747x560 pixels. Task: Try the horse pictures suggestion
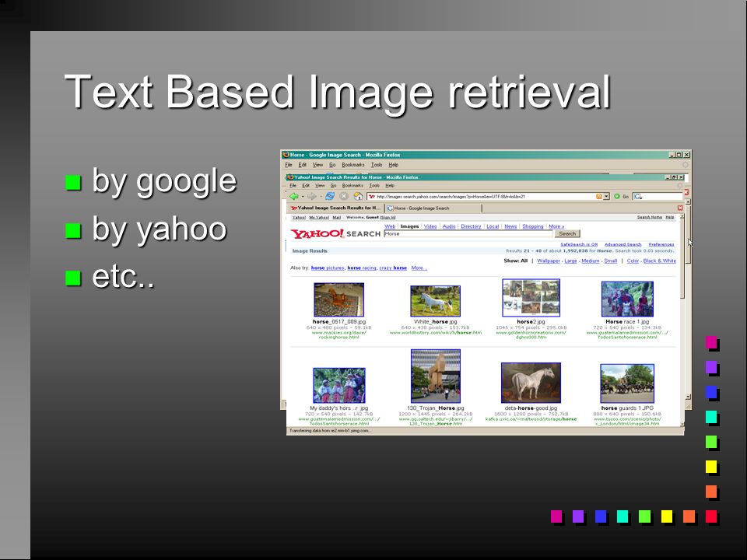click(x=328, y=268)
